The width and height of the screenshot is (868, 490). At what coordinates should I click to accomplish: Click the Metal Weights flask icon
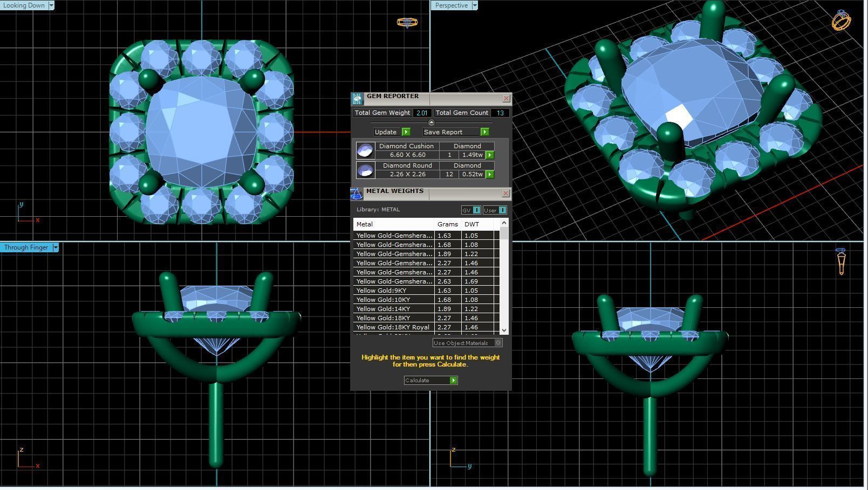tap(357, 194)
